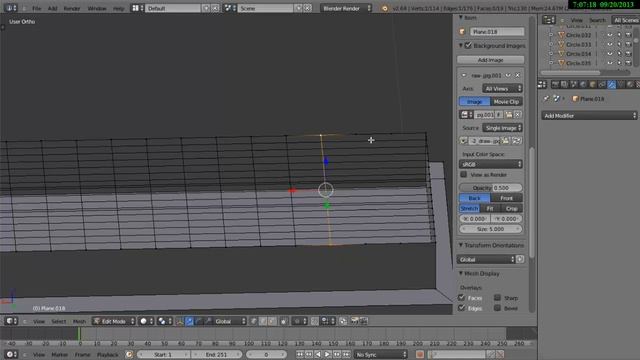Hide Circle.033 with its eye icon

610,44
